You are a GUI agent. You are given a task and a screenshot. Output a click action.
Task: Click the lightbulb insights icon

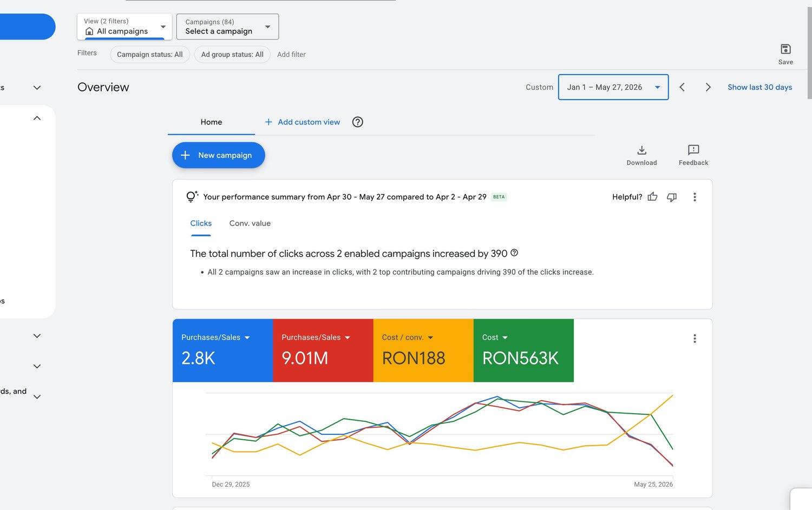point(192,197)
